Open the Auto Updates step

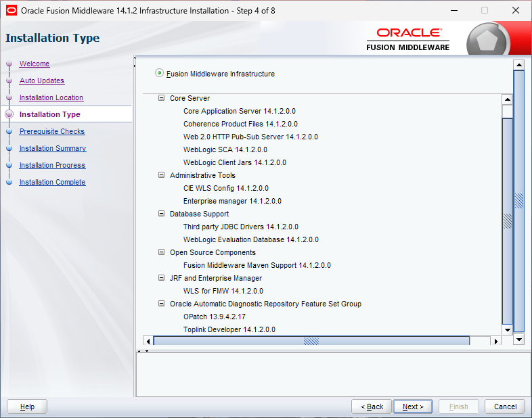click(42, 80)
